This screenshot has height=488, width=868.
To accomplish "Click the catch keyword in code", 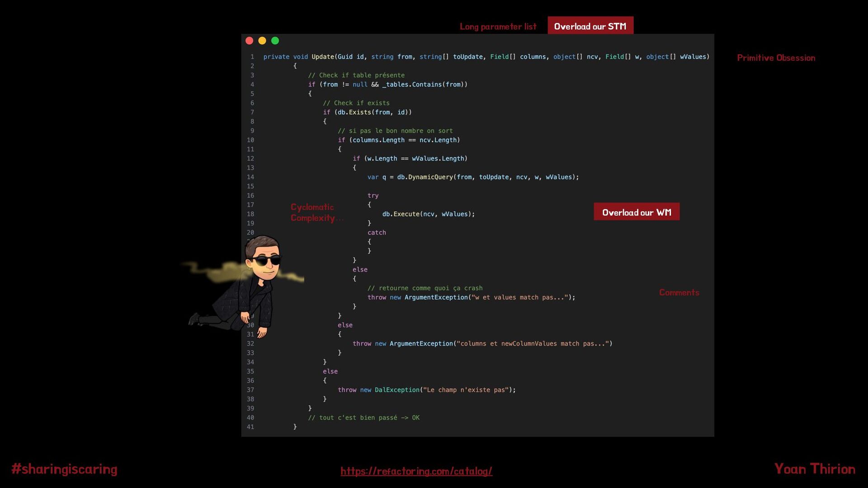I will pos(377,233).
